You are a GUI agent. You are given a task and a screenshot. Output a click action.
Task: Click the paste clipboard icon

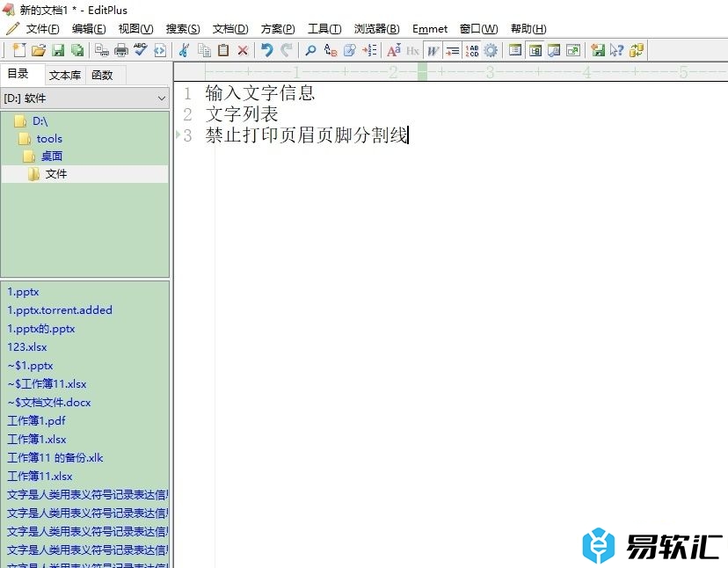coord(223,50)
